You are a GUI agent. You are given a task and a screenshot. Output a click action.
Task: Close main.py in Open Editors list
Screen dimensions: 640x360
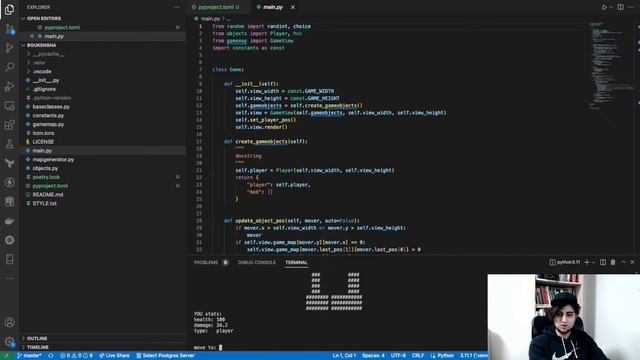[x=32, y=36]
